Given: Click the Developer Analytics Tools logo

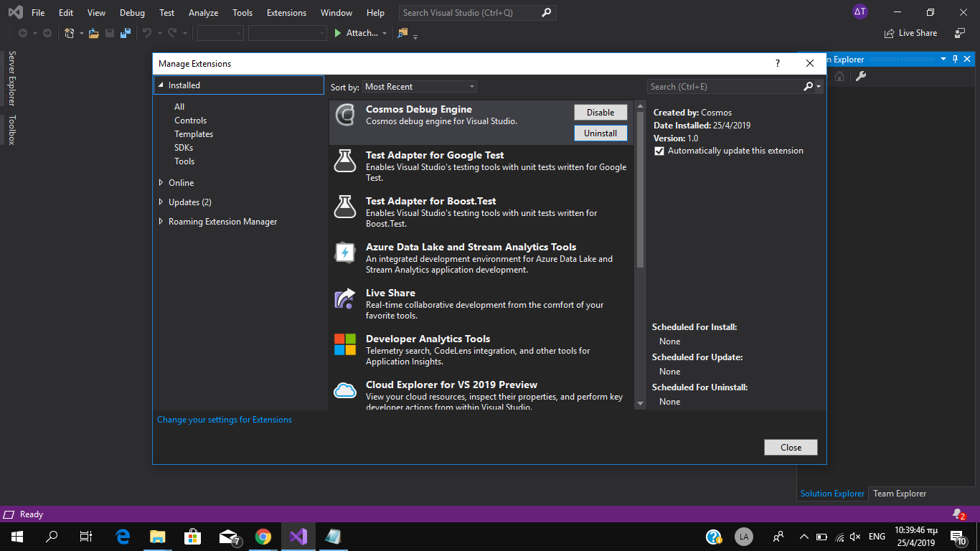Looking at the screenshot, I should (345, 344).
